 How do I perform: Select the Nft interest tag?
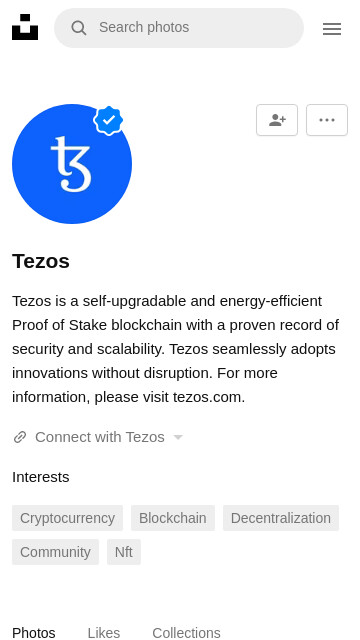click(124, 552)
